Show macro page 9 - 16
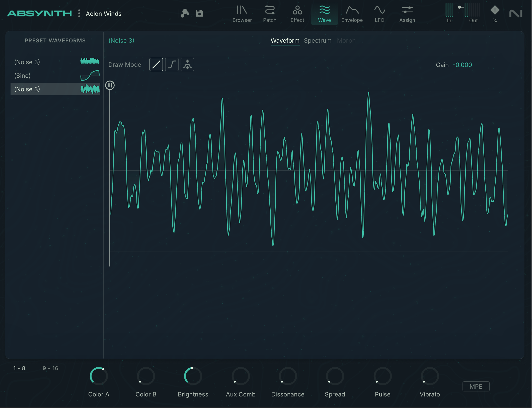532x408 pixels. click(50, 368)
